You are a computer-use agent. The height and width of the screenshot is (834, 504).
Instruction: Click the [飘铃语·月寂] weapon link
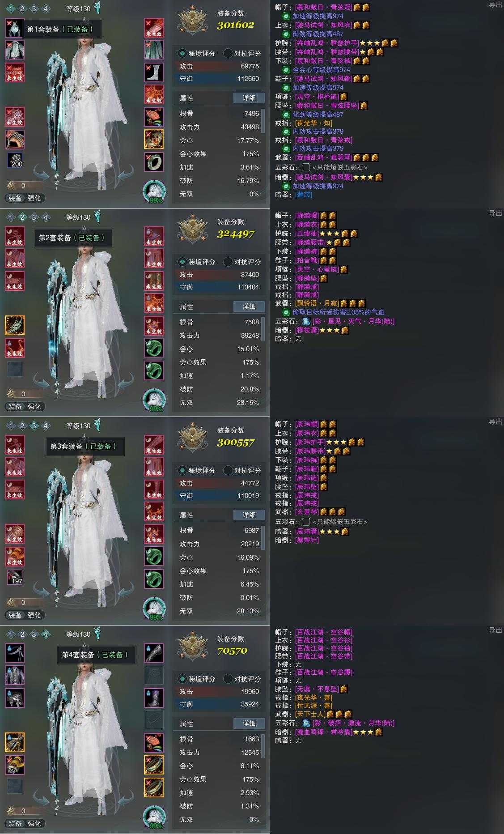point(317,303)
